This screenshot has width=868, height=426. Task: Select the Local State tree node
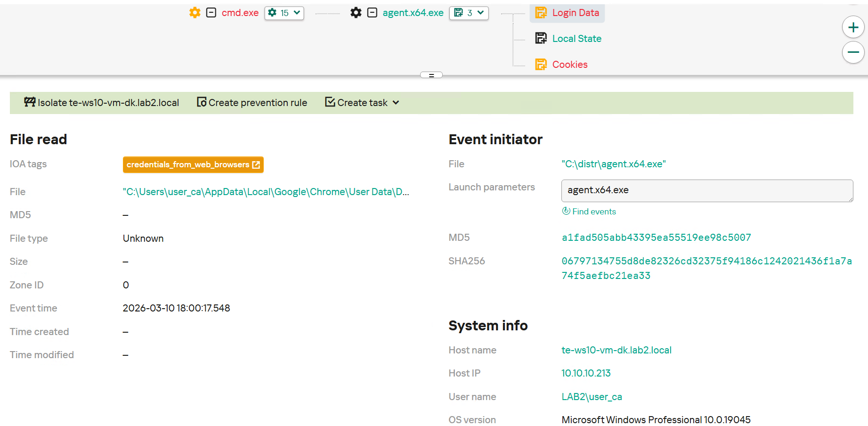(576, 39)
